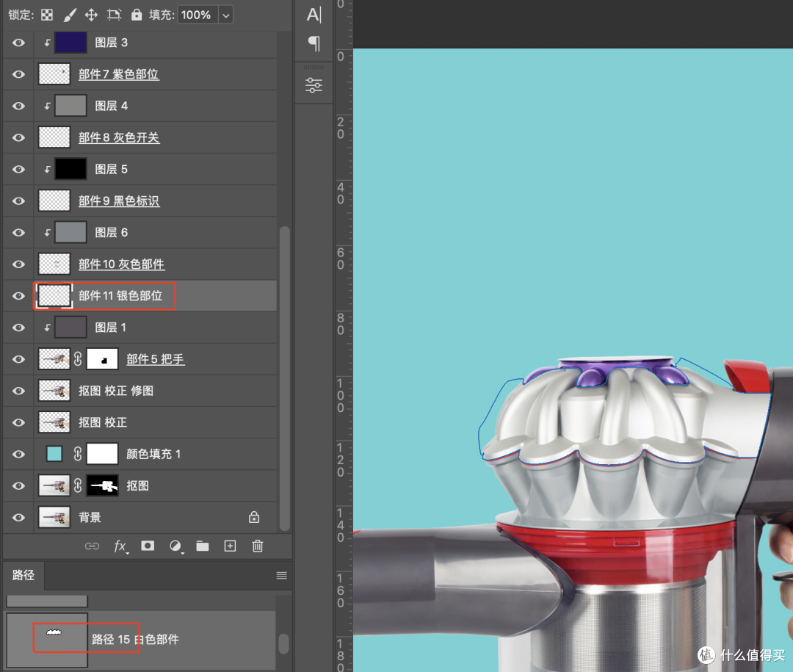Hide the 图层 3 layer eye
793x672 pixels.
click(18, 43)
